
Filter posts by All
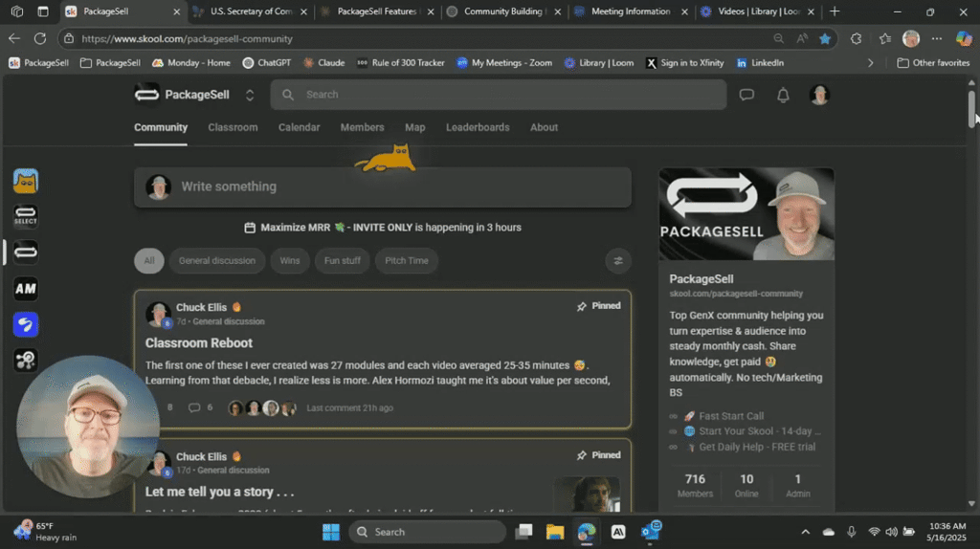(x=148, y=261)
